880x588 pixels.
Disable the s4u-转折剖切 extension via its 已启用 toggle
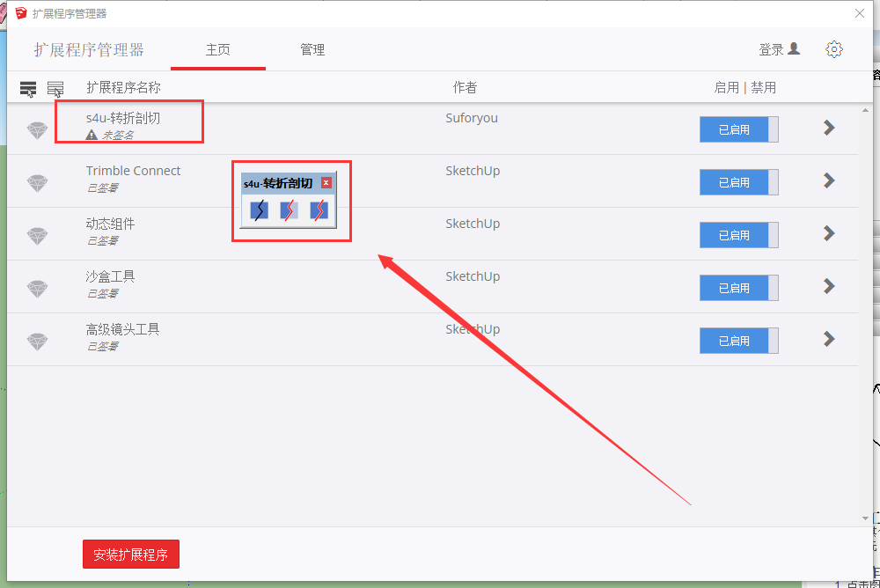(x=739, y=129)
